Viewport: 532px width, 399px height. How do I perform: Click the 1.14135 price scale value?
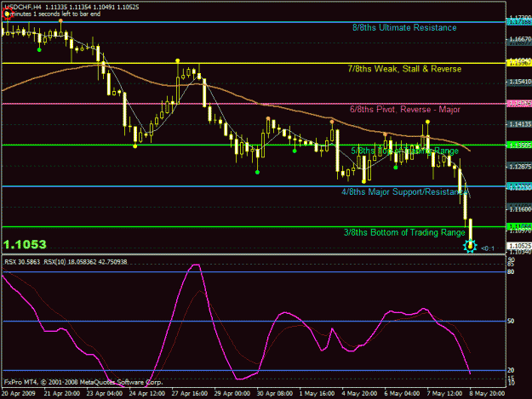tap(520, 124)
